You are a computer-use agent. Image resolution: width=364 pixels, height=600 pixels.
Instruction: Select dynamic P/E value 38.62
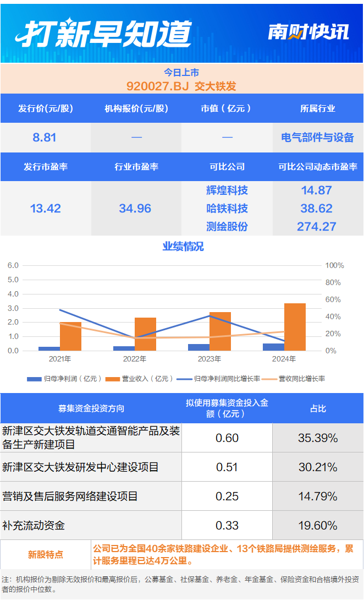(317, 209)
